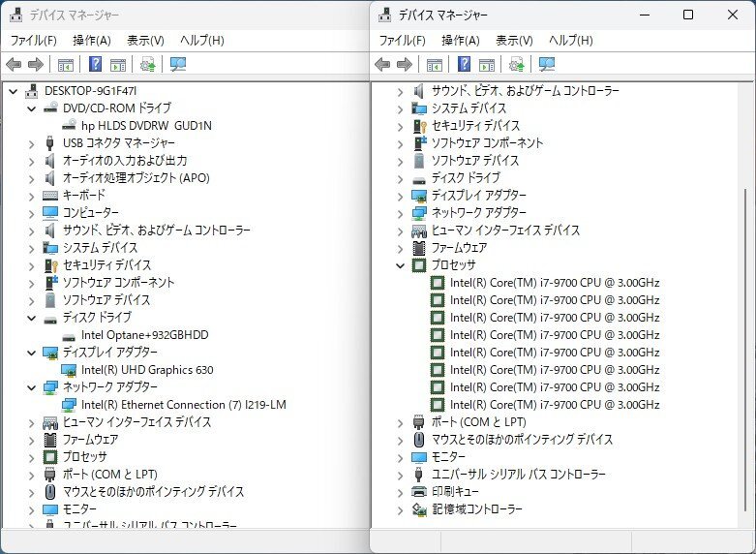Click the Help icon in left window toolbar
Screen dimensions: 756x554
click(96, 64)
